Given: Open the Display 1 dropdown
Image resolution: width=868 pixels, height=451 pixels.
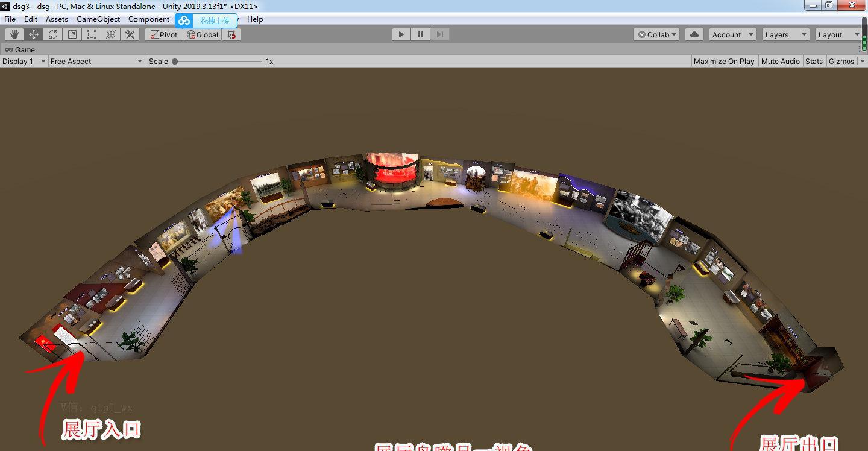Looking at the screenshot, I should pyautogui.click(x=24, y=61).
